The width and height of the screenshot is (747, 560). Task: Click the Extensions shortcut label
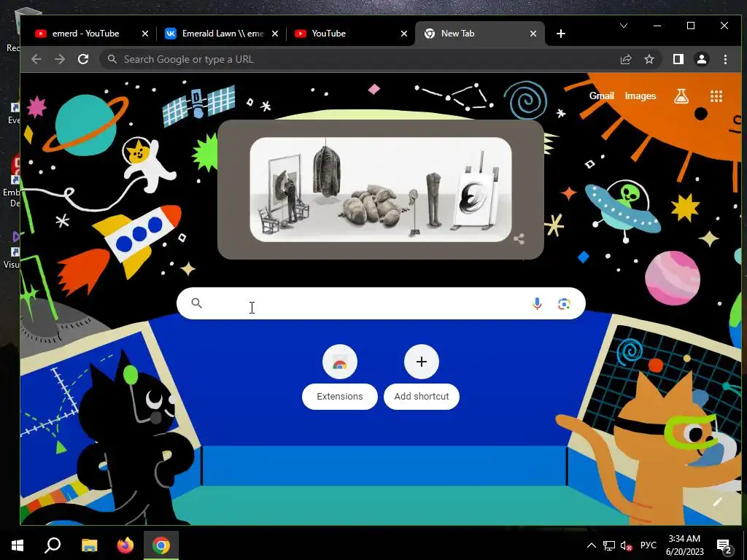(340, 396)
